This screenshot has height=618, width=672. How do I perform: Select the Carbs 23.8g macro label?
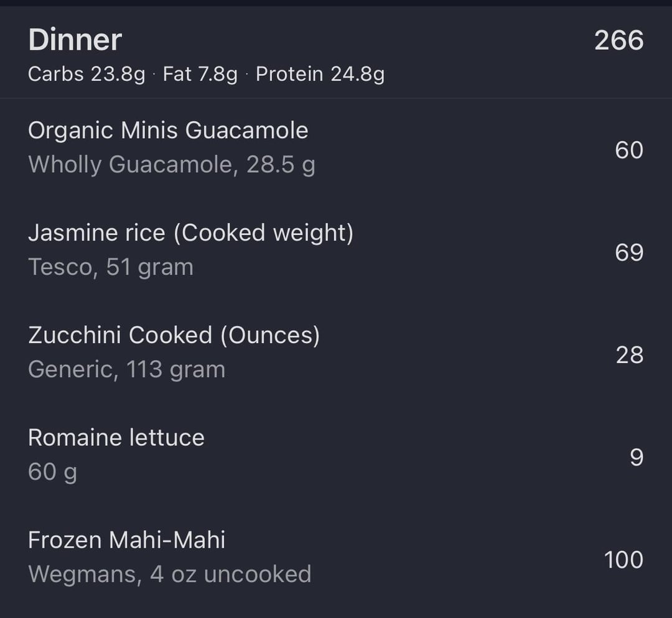click(86, 74)
